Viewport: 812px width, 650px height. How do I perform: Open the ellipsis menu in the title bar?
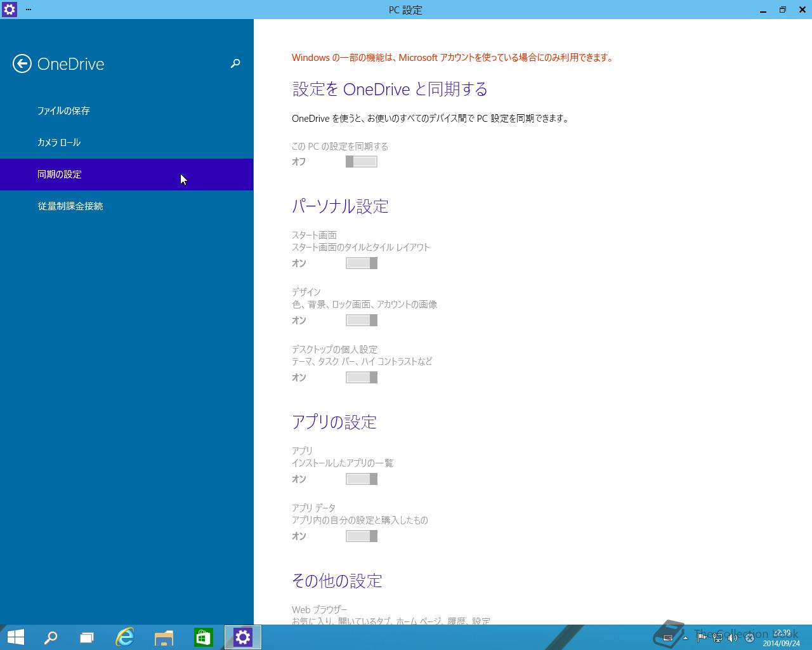29,10
